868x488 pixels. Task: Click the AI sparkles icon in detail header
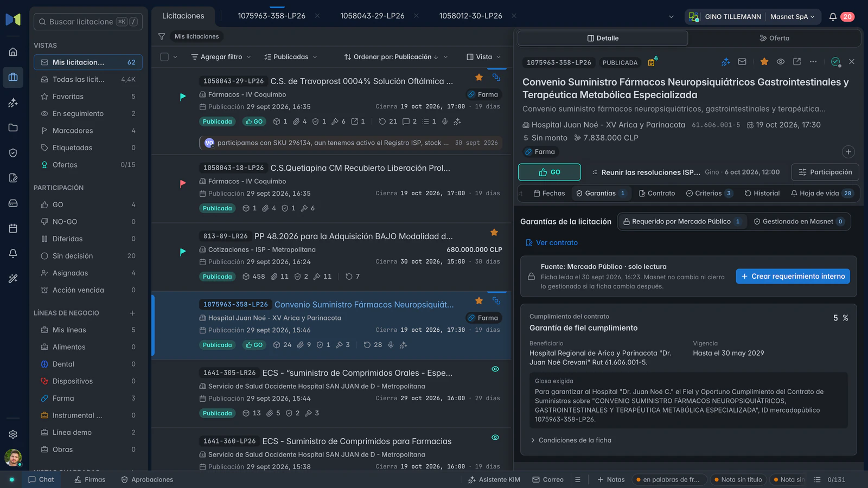725,62
